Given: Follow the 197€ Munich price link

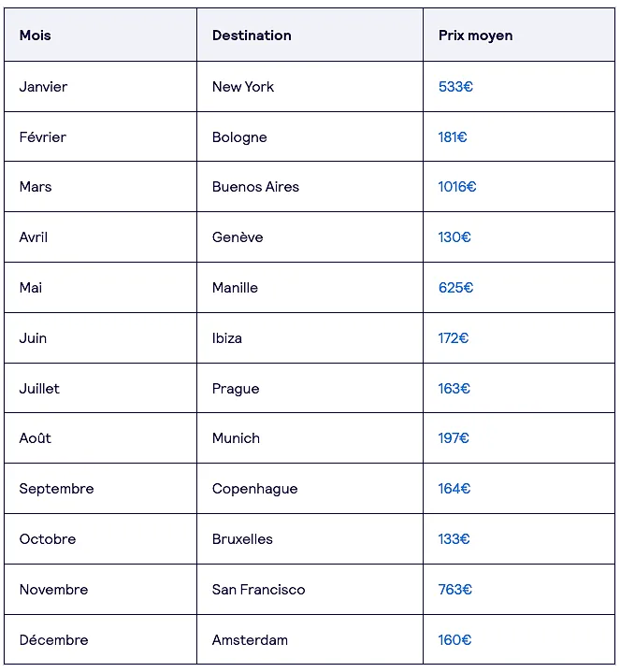Looking at the screenshot, I should tap(454, 438).
